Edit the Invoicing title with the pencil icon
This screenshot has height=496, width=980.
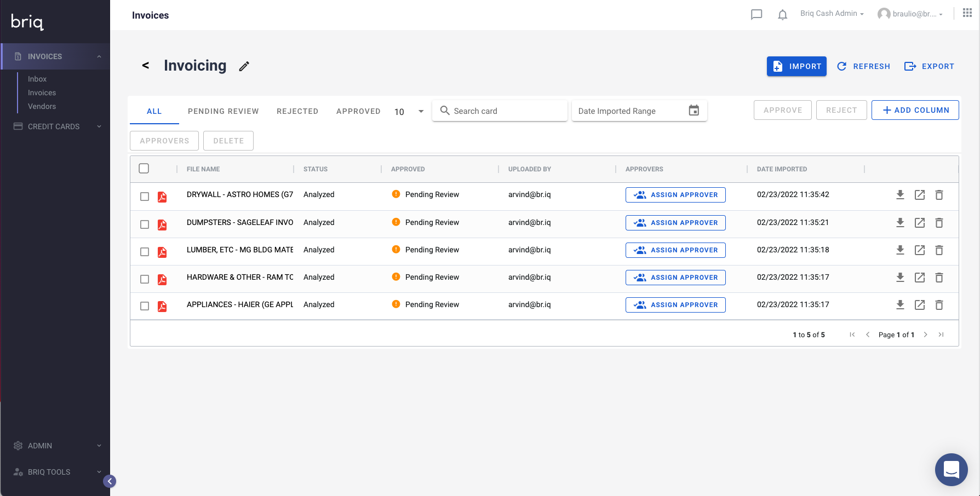pyautogui.click(x=244, y=66)
